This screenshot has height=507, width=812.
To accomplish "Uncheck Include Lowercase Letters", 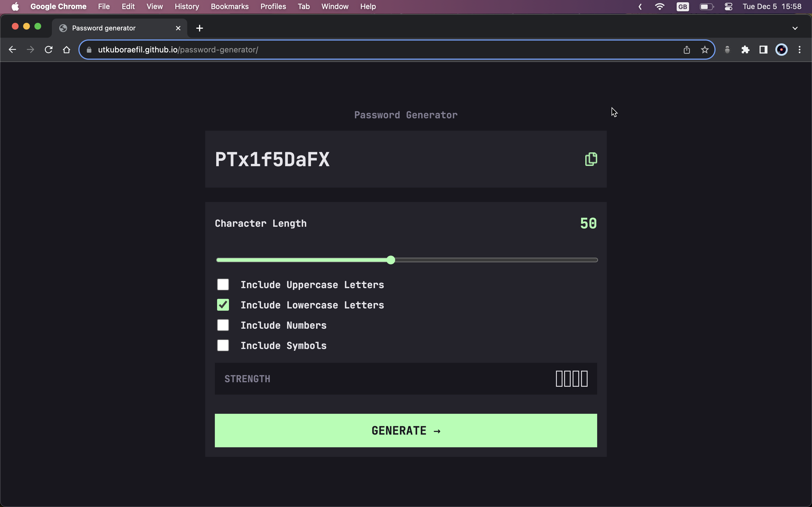I will tap(223, 304).
